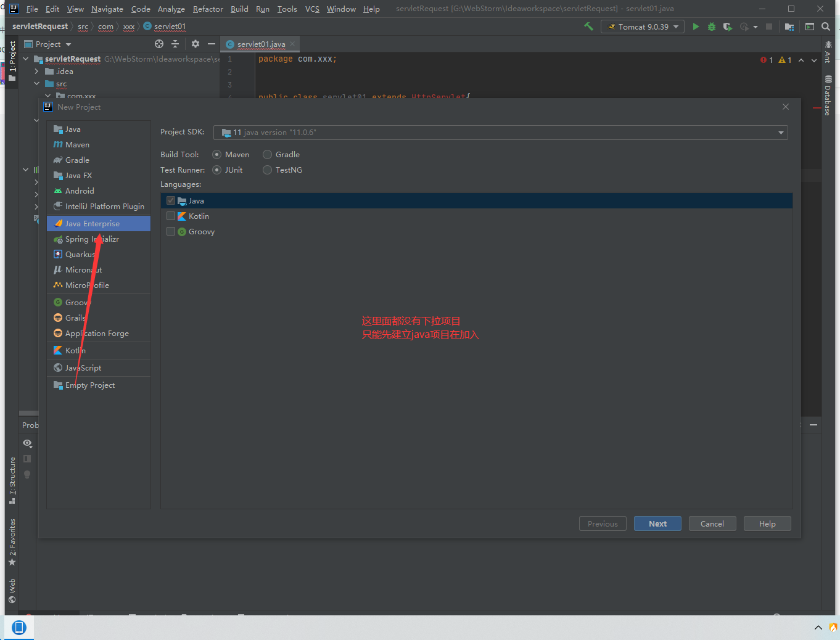
Task: Open the Database tool window
Action: (x=828, y=96)
